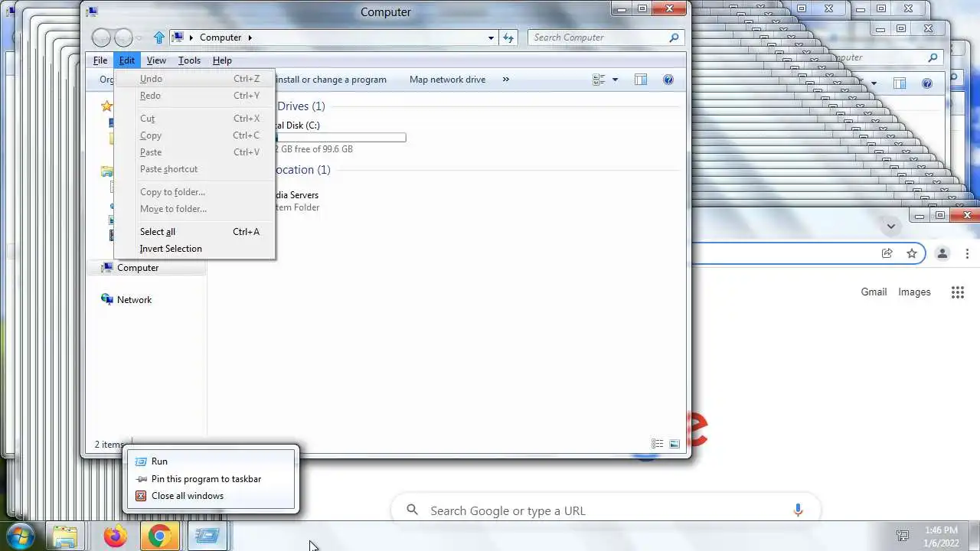Open the view options dropdown arrow
This screenshot has width=980, height=551.
point(615,80)
